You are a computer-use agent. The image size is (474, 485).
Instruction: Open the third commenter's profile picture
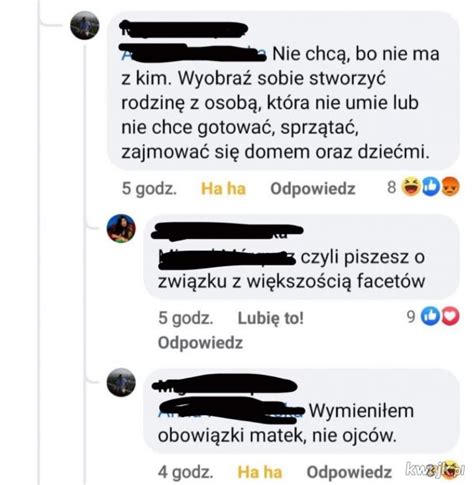click(121, 382)
